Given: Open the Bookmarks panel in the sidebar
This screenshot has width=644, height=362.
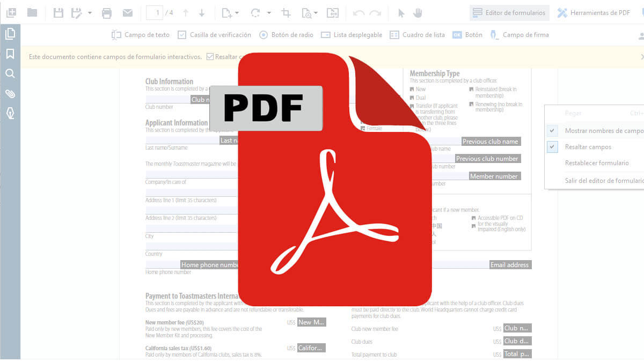Looking at the screenshot, I should pyautogui.click(x=10, y=54).
